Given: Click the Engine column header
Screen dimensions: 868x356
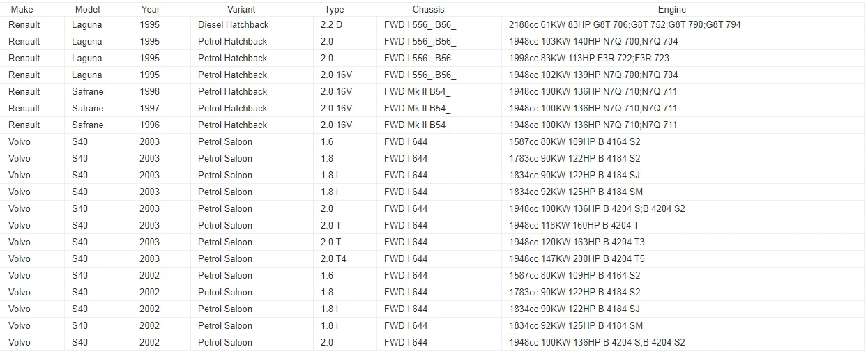Looking at the screenshot, I should (671, 9).
